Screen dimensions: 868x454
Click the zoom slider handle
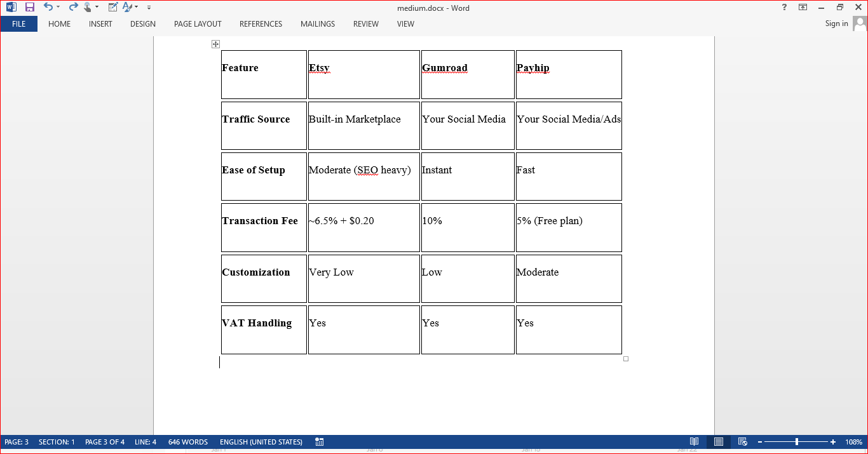pos(797,442)
